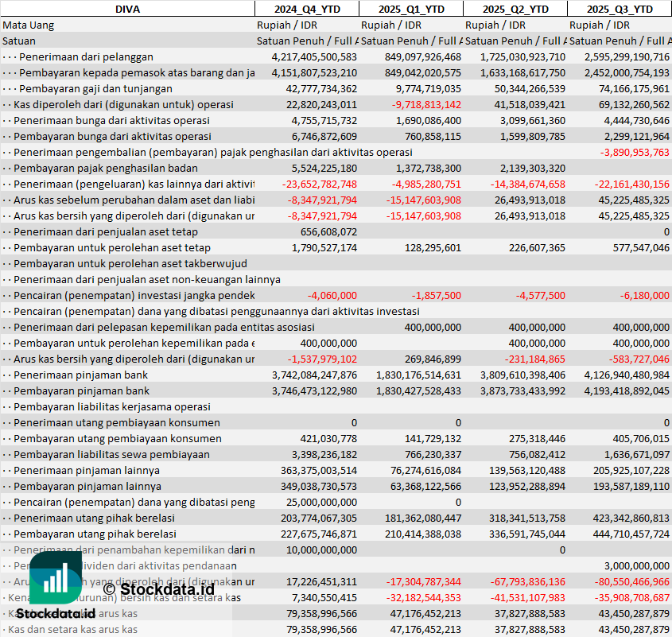
Task: Click value 10,000,000,000
Action: pos(321,550)
